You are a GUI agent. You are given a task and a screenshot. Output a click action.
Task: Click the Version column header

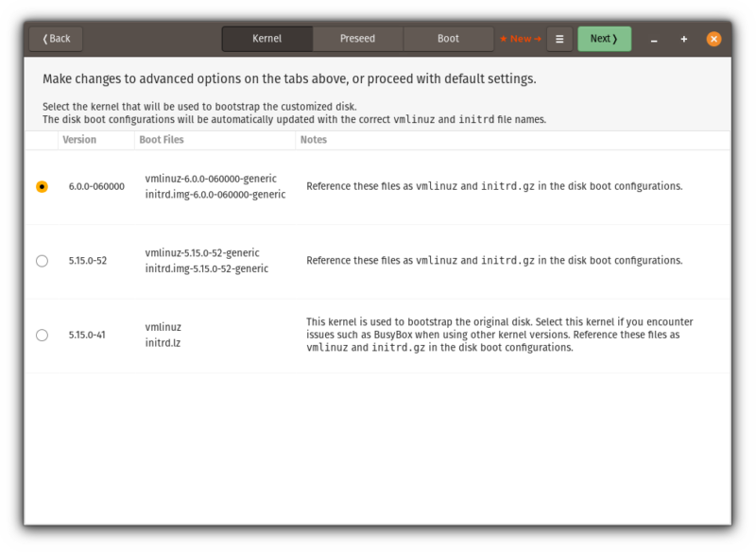(80, 139)
